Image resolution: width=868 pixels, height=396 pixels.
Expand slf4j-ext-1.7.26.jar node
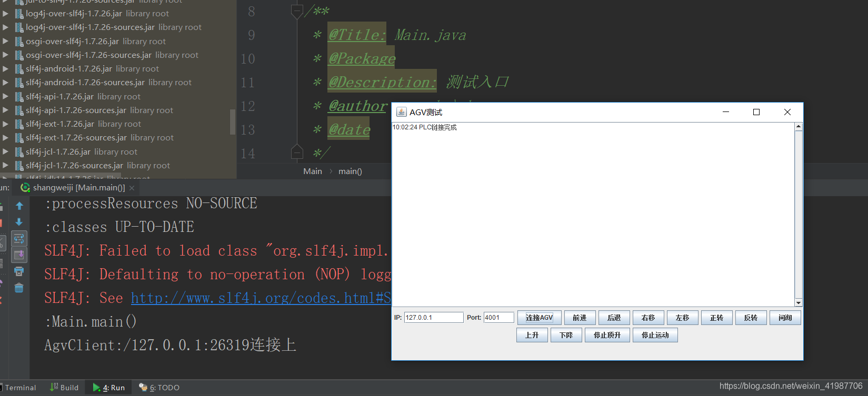pyautogui.click(x=5, y=124)
